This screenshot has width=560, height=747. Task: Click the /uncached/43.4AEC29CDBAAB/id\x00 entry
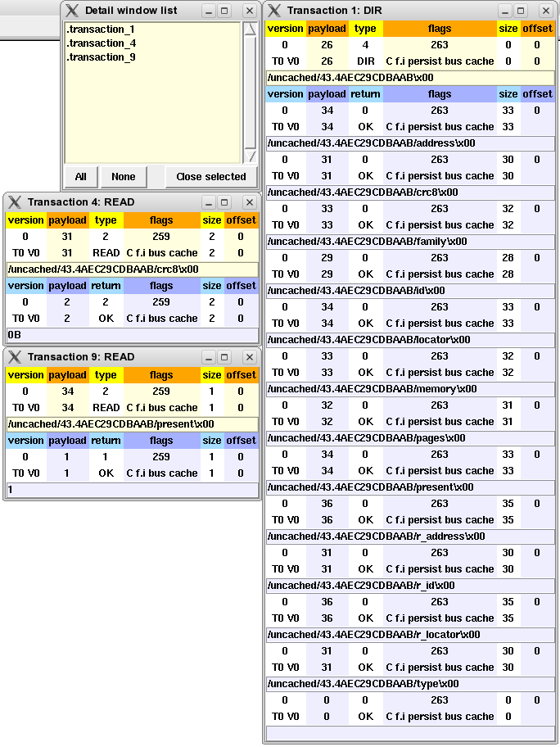click(x=410, y=291)
